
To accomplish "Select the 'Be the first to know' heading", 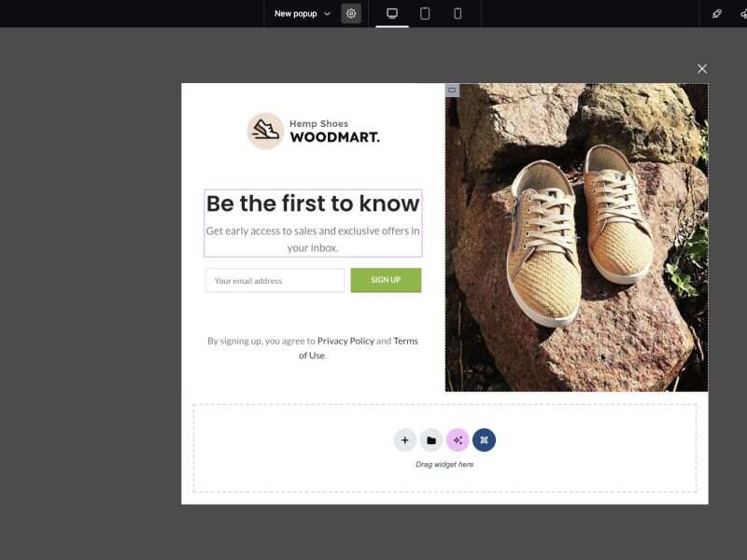I will [313, 203].
